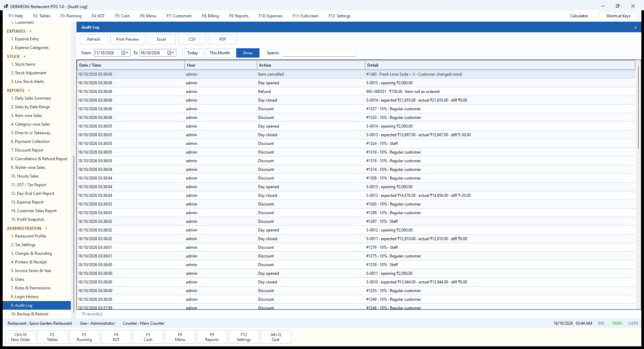Select the Refund INV-000351 log row
The height and width of the screenshot is (349, 644).
tap(356, 92)
